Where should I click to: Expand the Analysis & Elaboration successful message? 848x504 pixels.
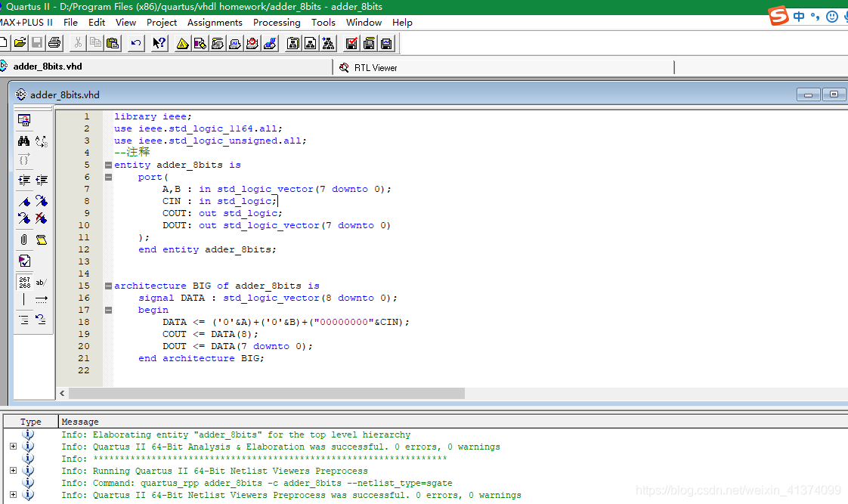[13, 446]
